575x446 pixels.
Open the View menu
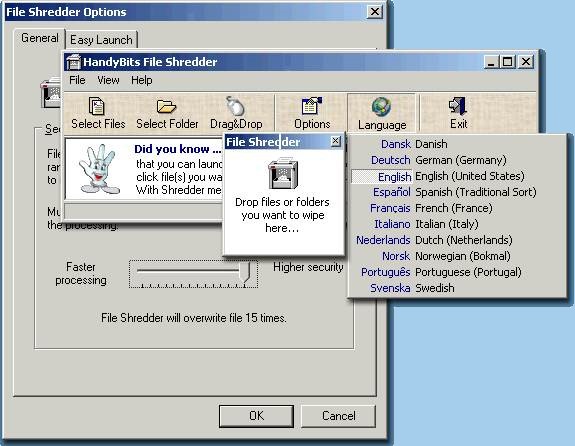click(108, 80)
